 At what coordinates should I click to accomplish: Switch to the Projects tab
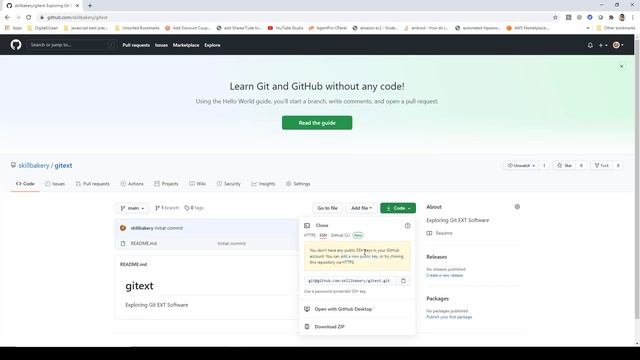166,184
